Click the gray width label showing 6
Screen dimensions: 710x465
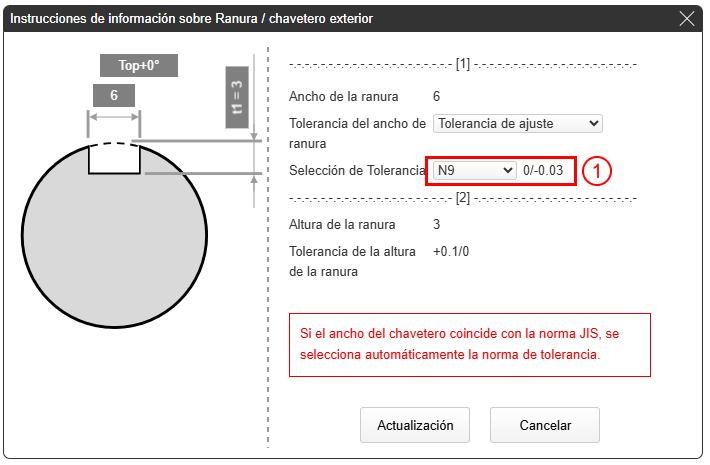tap(113, 95)
